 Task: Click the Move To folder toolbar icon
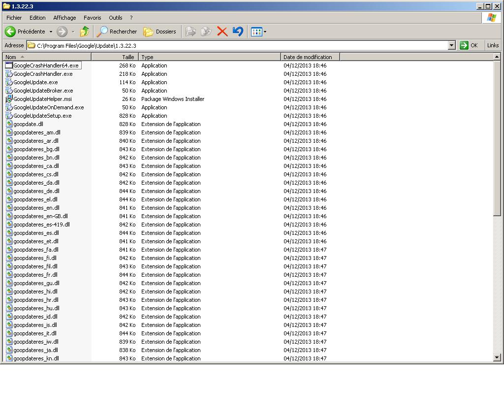point(190,32)
